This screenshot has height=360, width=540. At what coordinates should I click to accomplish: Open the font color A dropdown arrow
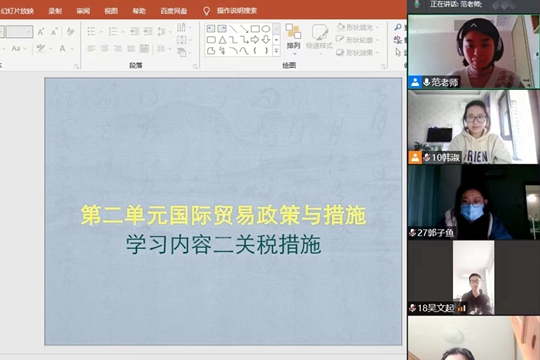click(x=72, y=49)
